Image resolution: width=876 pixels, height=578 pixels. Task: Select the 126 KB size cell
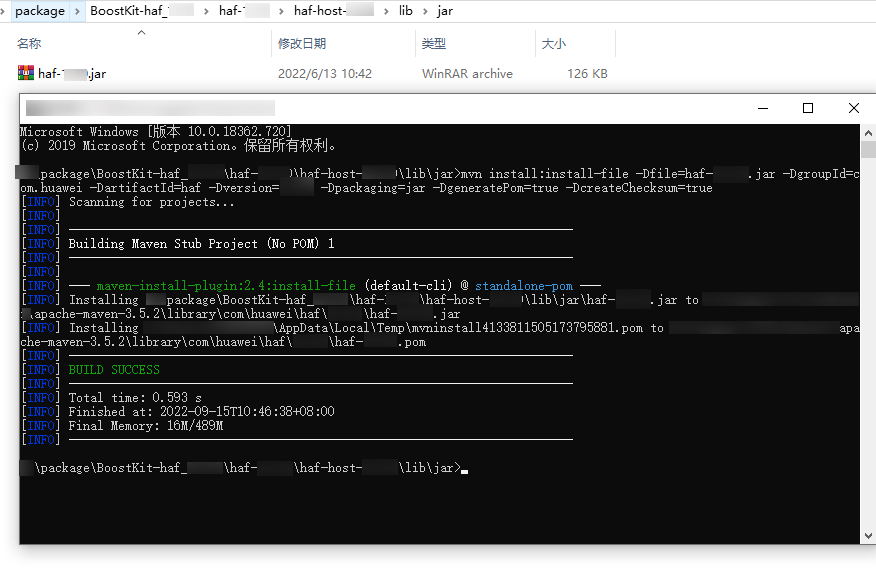point(587,74)
